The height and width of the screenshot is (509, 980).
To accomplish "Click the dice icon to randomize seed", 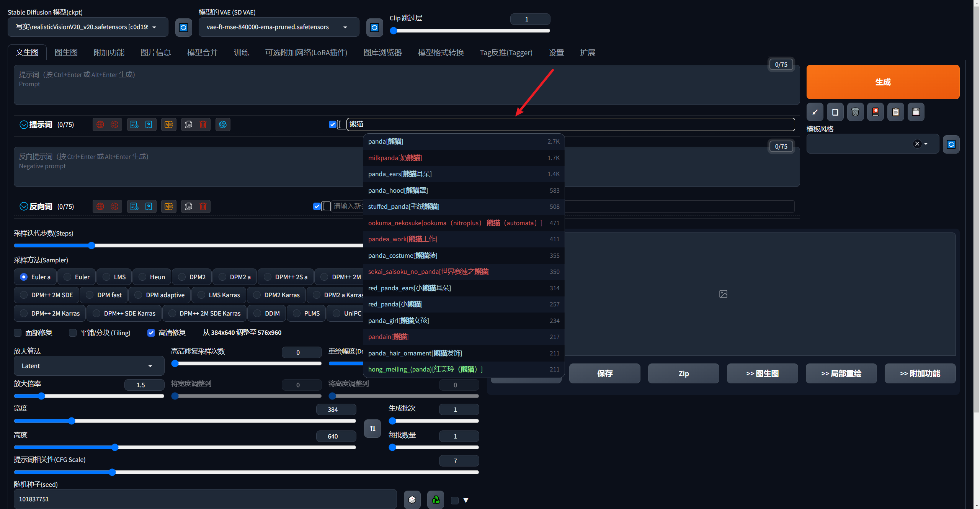I will pyautogui.click(x=412, y=499).
